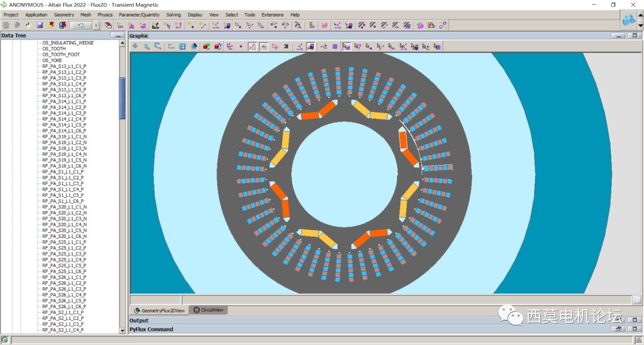Open the dropdown arrow next to Undo
Image resolution: width=644 pixels, height=345 pixels.
[x=97, y=25]
